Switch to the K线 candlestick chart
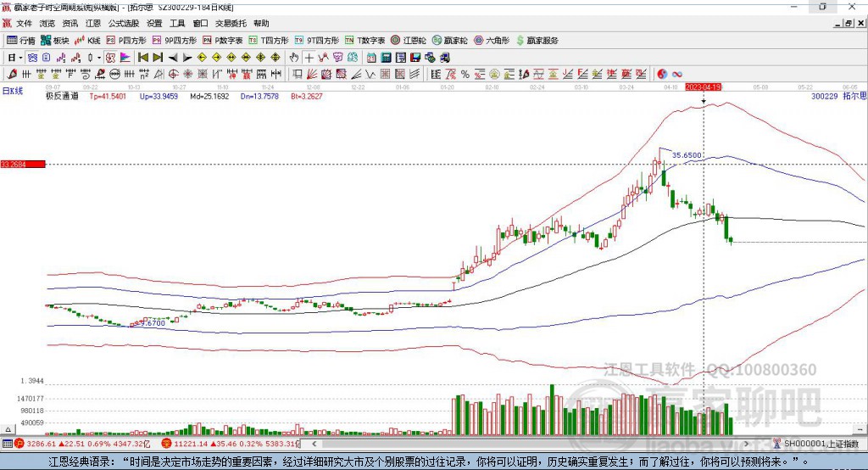This screenshot has height=470, width=868. (87, 41)
